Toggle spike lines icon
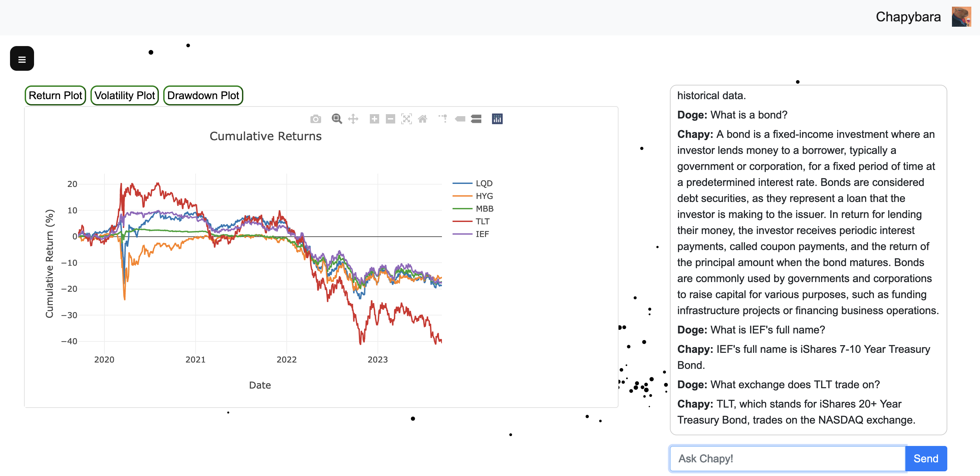This screenshot has height=476, width=980. click(443, 119)
